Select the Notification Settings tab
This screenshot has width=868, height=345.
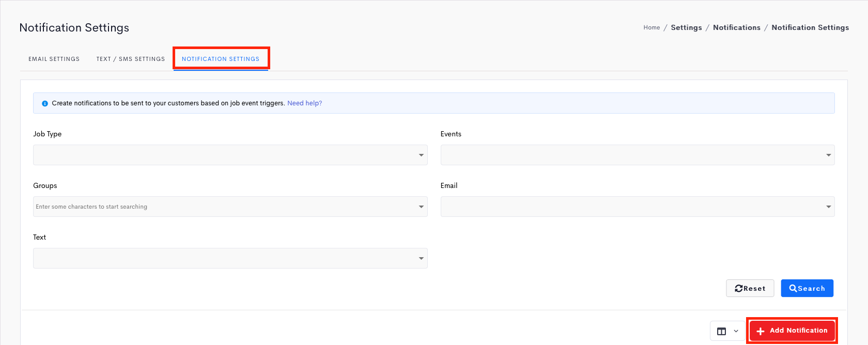[221, 59]
